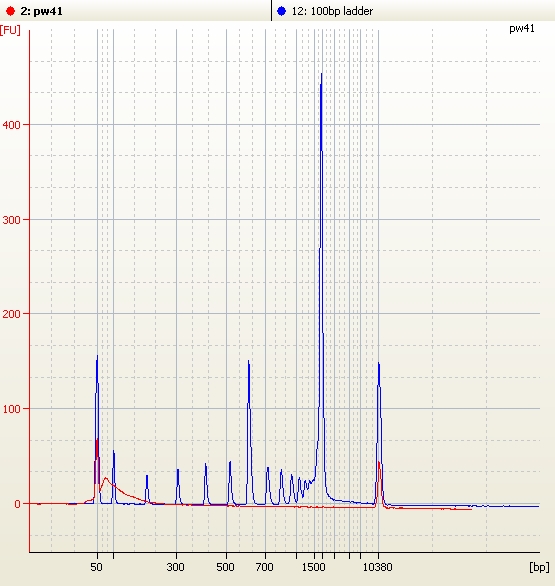Click the 10380 tick label on the x-axis
Viewport: 555px width, 586px height.
click(377, 567)
